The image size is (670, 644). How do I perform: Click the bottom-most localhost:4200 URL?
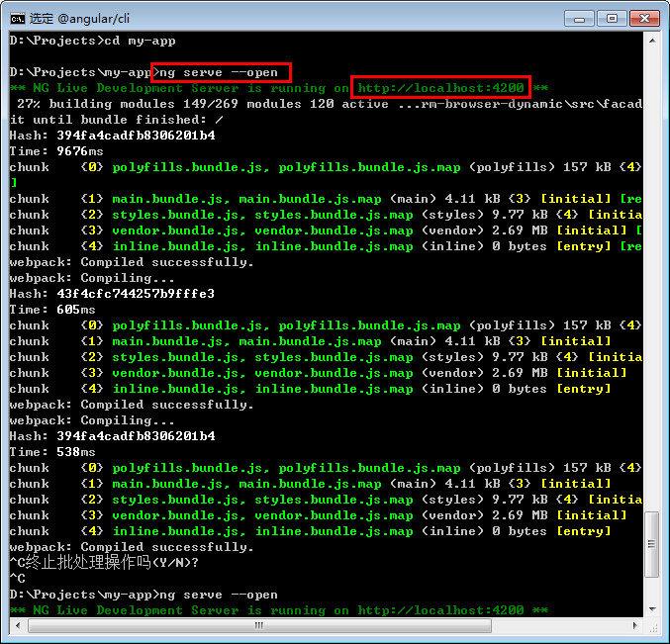tap(440, 610)
